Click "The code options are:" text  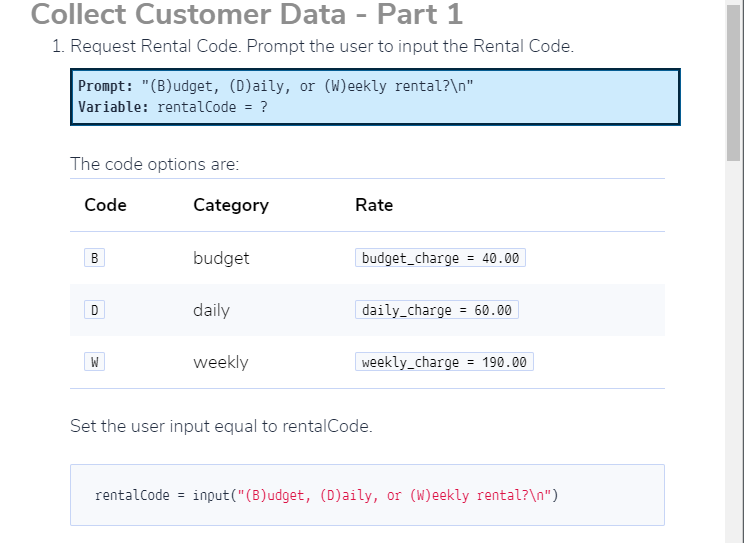(x=155, y=164)
